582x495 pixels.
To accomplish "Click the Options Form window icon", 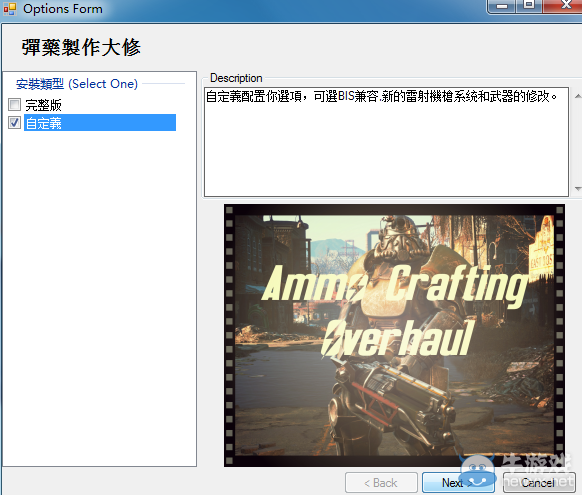I will (10, 9).
